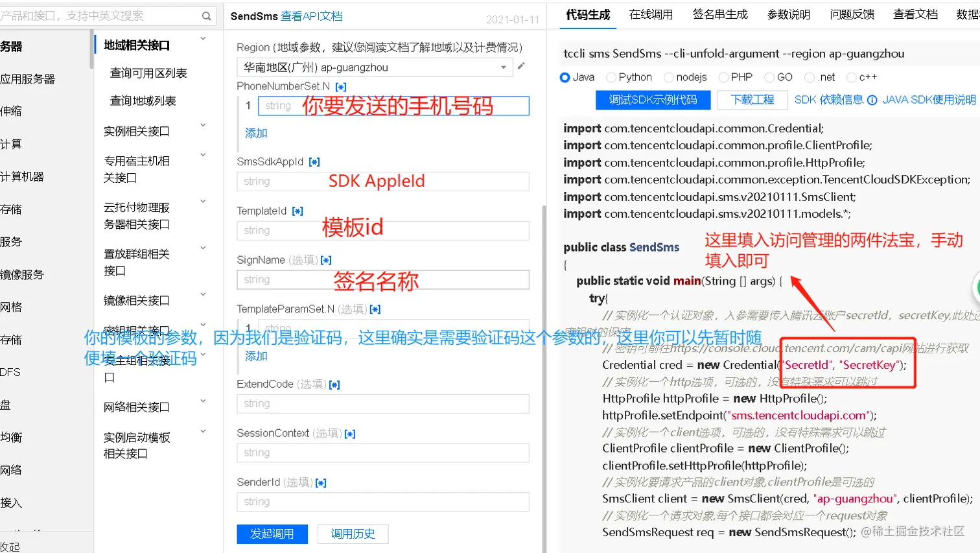Click the 下载工程 button
The width and height of the screenshot is (980, 553).
[x=751, y=100]
